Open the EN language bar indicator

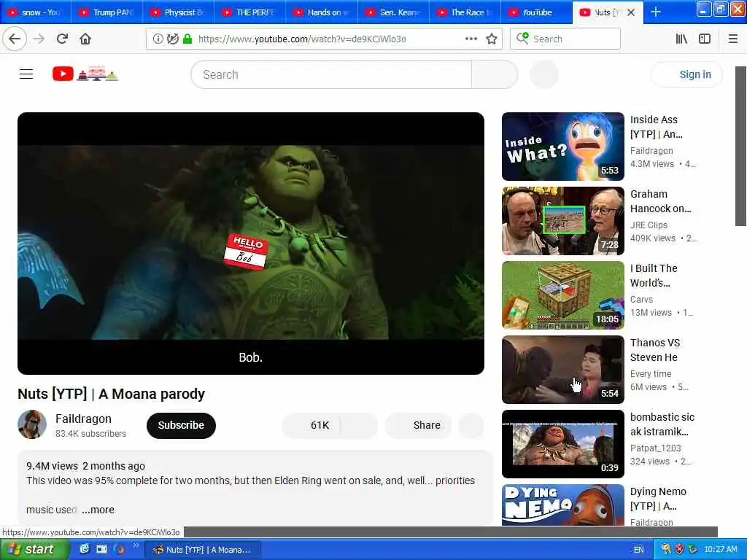pyautogui.click(x=639, y=550)
